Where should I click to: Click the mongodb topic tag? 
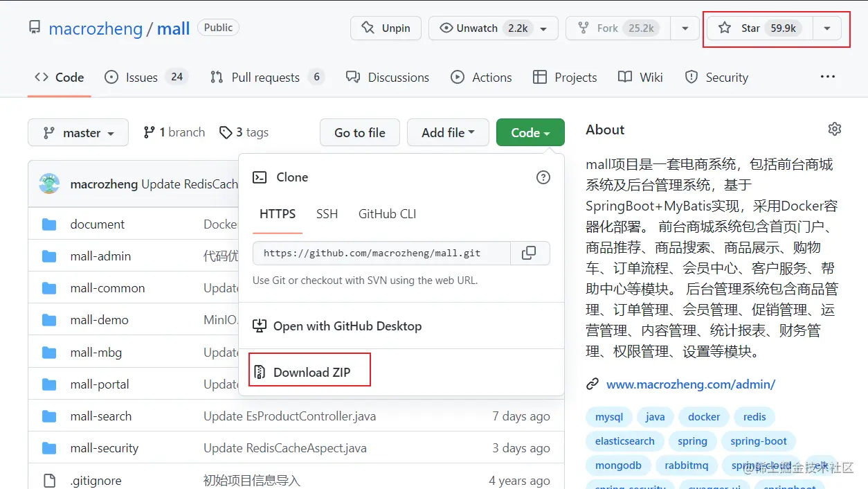tap(618, 465)
